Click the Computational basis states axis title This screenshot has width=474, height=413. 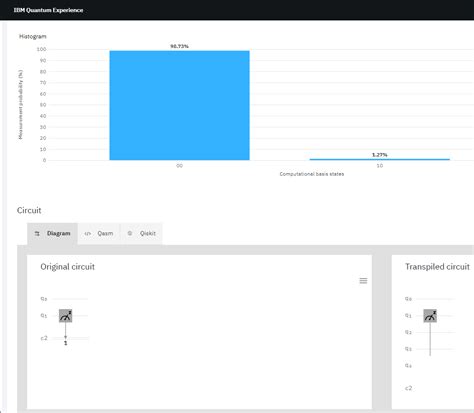[x=312, y=174]
